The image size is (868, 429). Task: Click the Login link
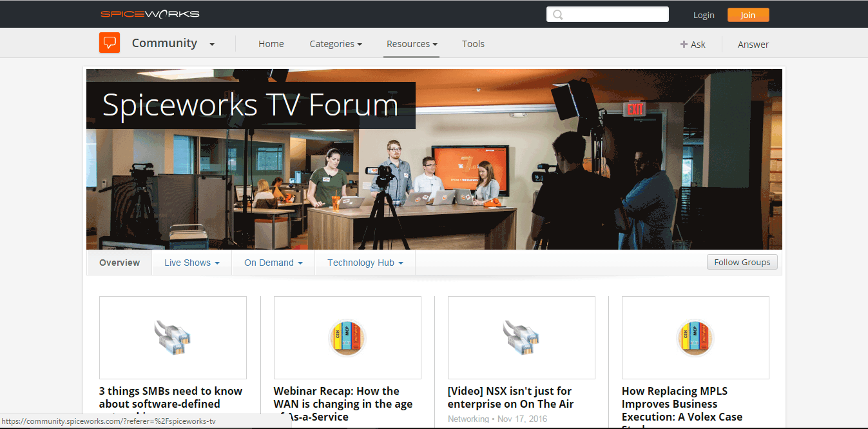point(704,15)
